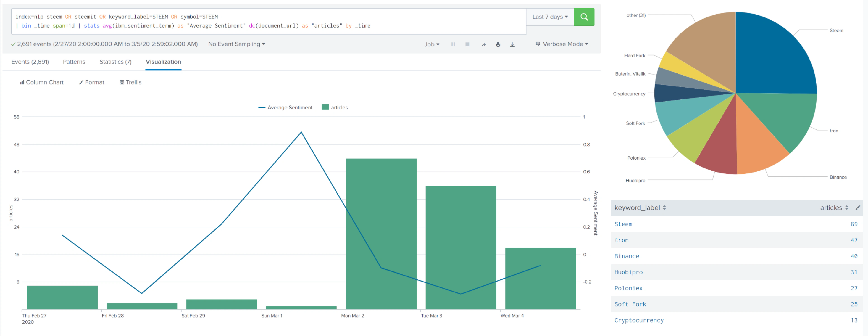Viewport: 868px width, 336px height.
Task: Open the Soft Fork keyword link
Action: tap(630, 304)
